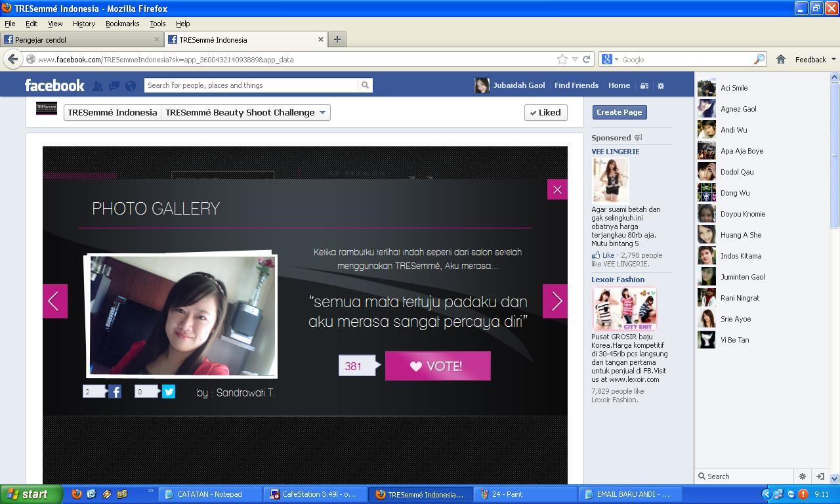Open chat sidebar options gear

tap(802, 476)
